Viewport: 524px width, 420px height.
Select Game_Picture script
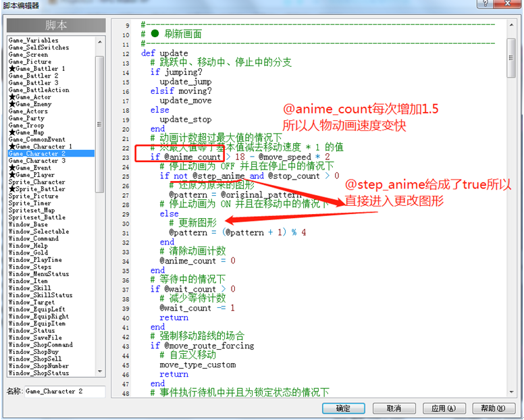pos(30,61)
